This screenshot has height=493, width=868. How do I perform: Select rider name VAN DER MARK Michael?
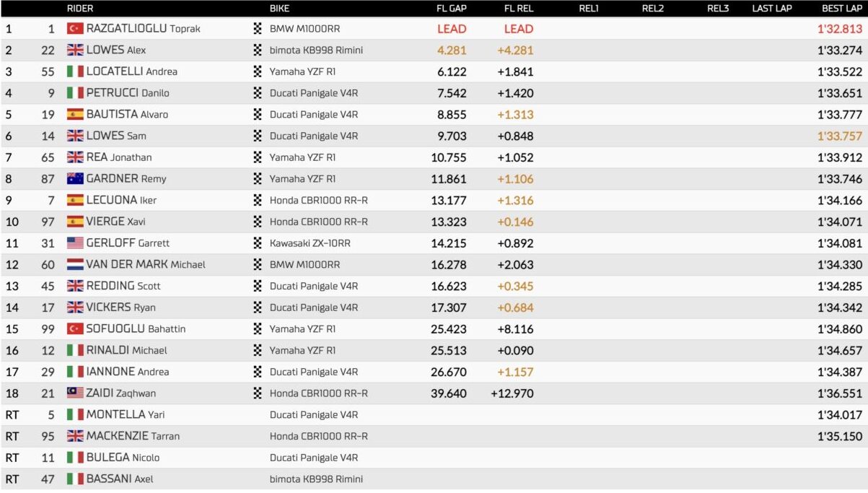coord(146,265)
